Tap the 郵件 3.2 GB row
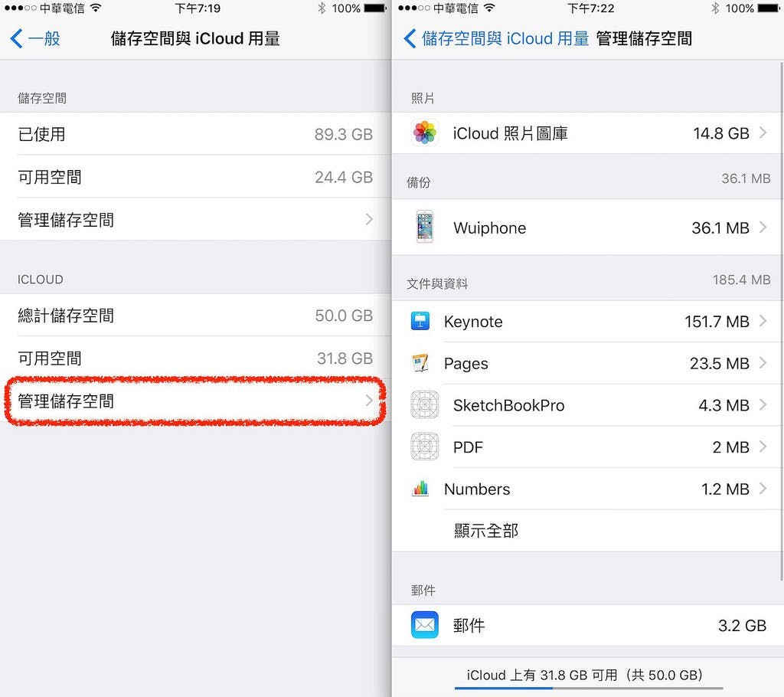Viewport: 784px width, 697px height. pyautogui.click(x=587, y=625)
